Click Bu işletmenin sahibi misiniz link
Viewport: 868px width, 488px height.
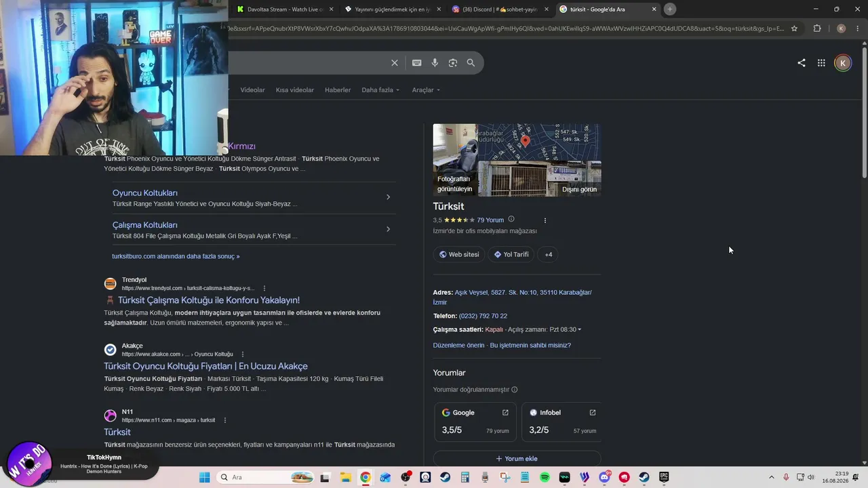click(x=530, y=346)
